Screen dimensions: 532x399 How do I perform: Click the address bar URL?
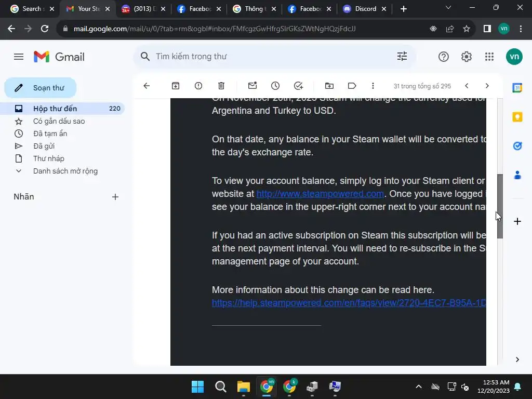215,29
